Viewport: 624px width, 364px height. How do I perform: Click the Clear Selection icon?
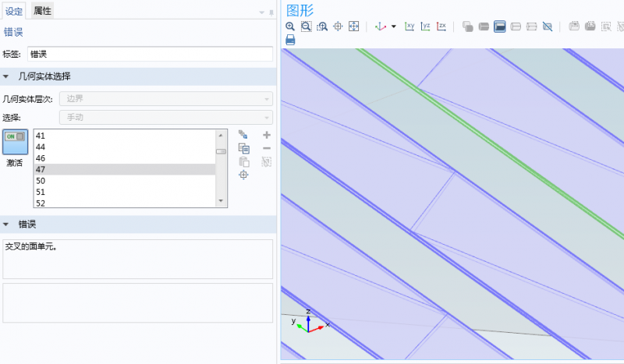[x=267, y=161]
